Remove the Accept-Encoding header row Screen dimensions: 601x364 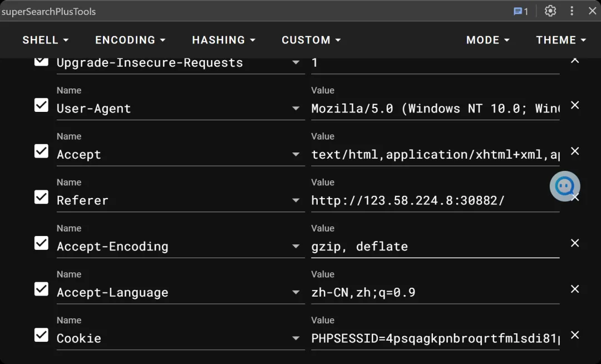coord(575,243)
